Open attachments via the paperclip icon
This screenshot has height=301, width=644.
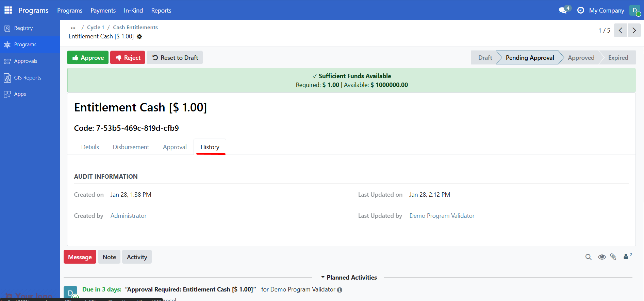(613, 257)
